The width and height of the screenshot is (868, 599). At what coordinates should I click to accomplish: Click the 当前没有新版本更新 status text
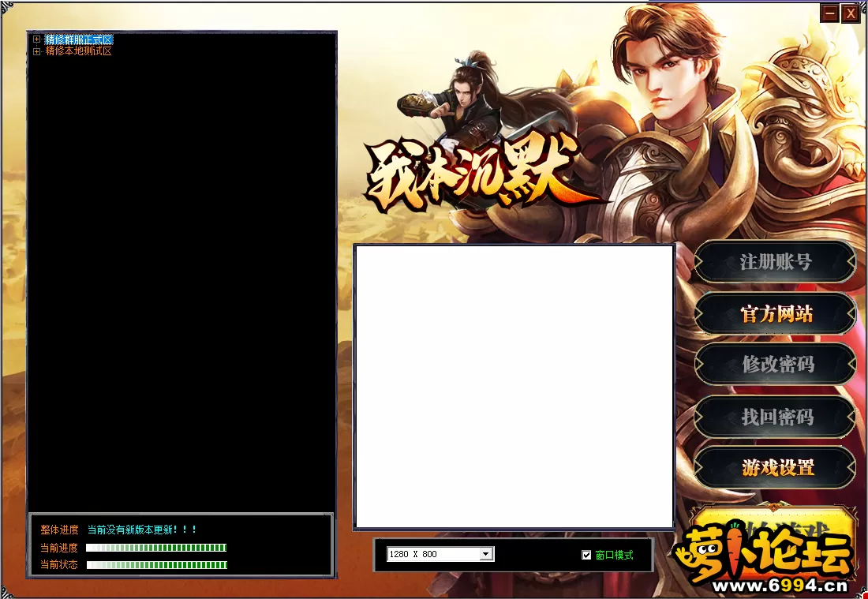pyautogui.click(x=142, y=530)
